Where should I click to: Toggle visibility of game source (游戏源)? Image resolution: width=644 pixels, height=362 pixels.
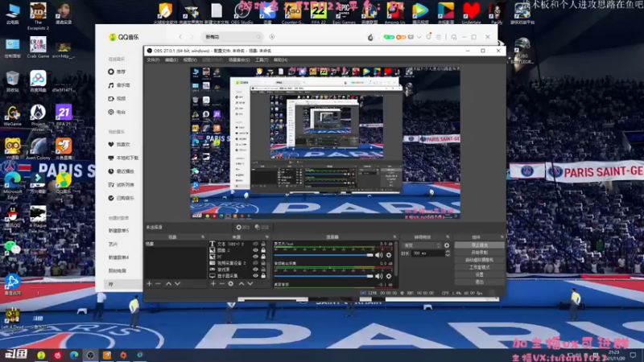255,269
